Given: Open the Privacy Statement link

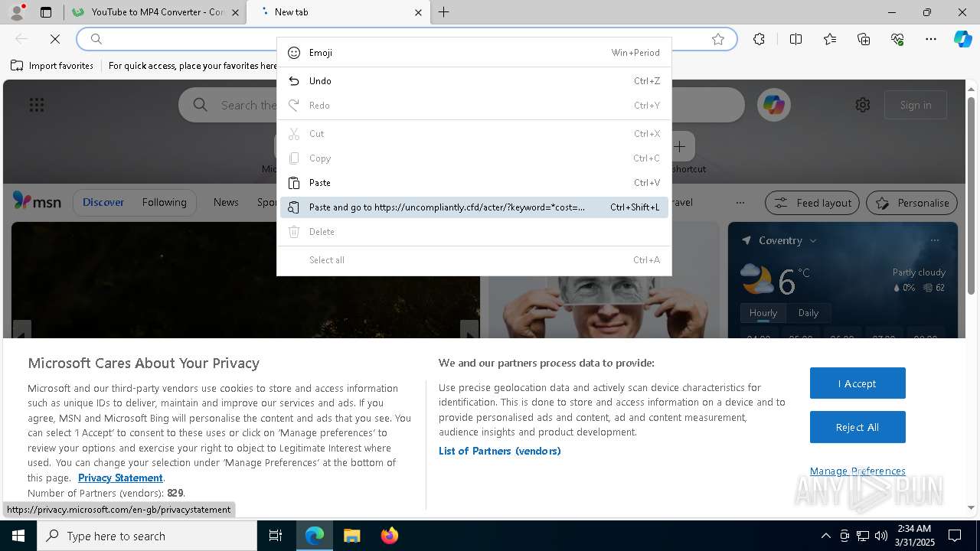Looking at the screenshot, I should pos(120,478).
